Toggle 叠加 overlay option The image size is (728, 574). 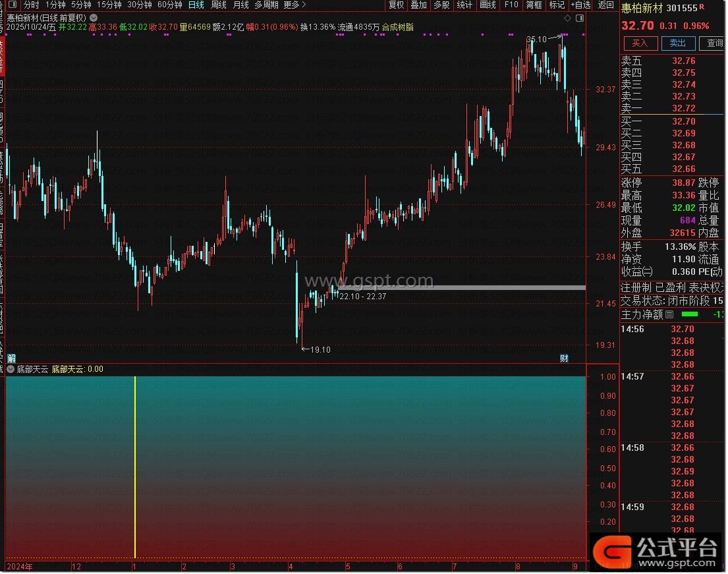point(418,5)
